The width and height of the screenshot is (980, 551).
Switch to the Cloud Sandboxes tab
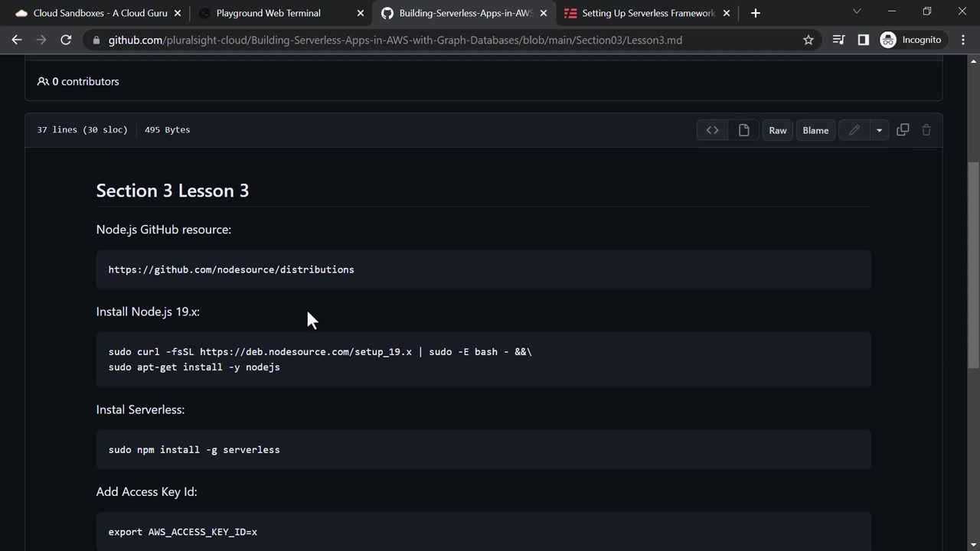100,13
